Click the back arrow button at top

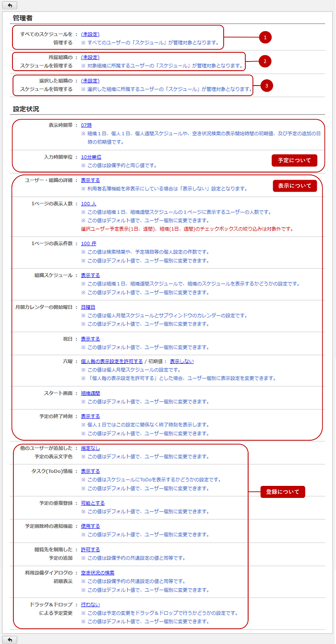click(10, 5)
